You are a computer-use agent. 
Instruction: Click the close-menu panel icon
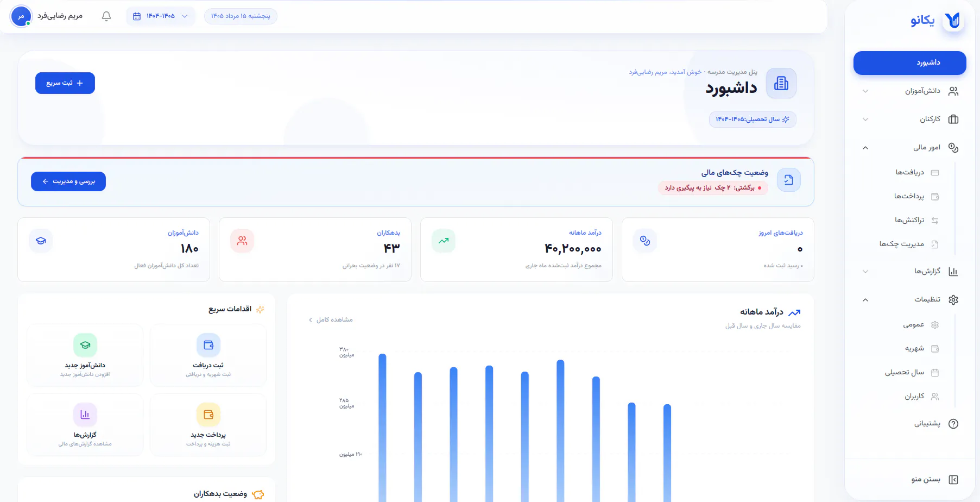(x=953, y=480)
